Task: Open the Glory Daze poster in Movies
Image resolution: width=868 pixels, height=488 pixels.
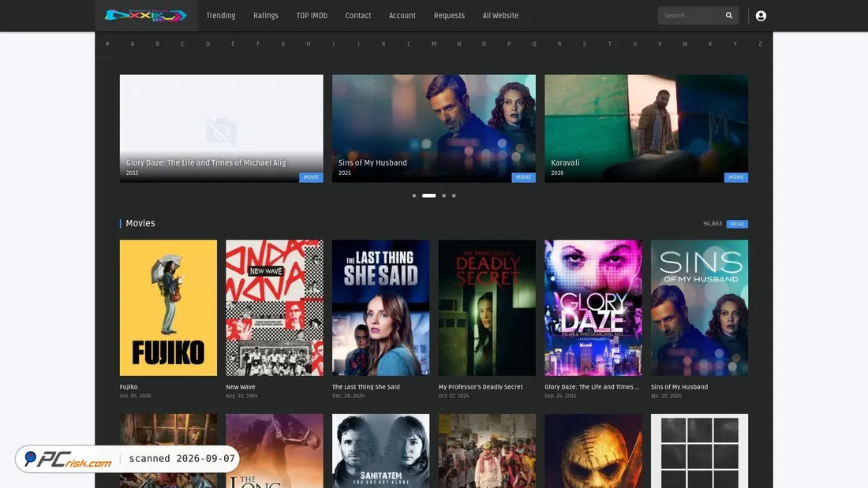Action: 593,307
